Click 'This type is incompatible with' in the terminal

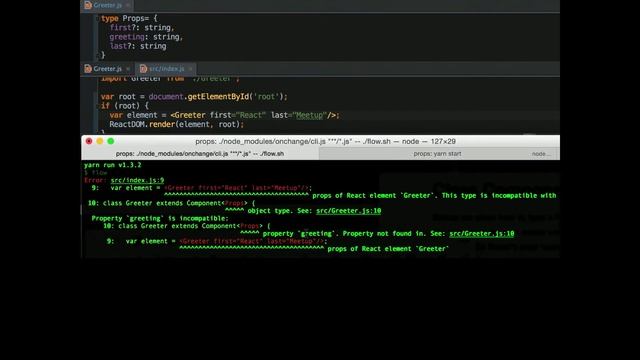point(499,196)
